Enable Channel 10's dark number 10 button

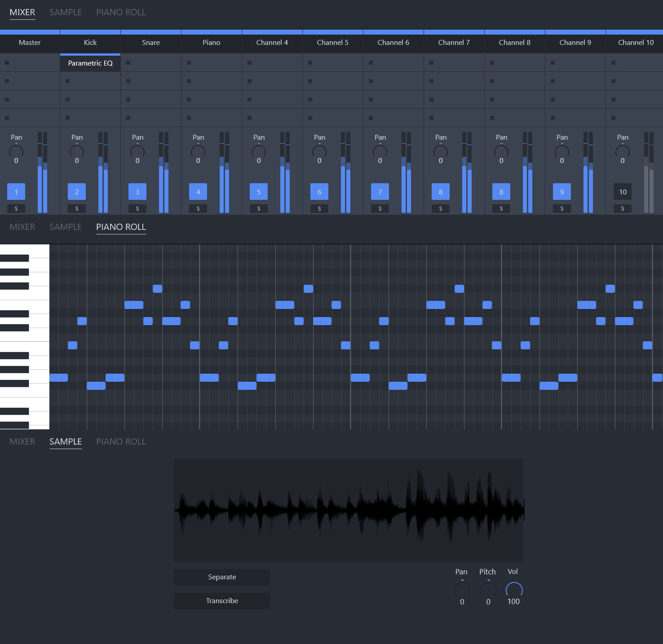pos(623,192)
